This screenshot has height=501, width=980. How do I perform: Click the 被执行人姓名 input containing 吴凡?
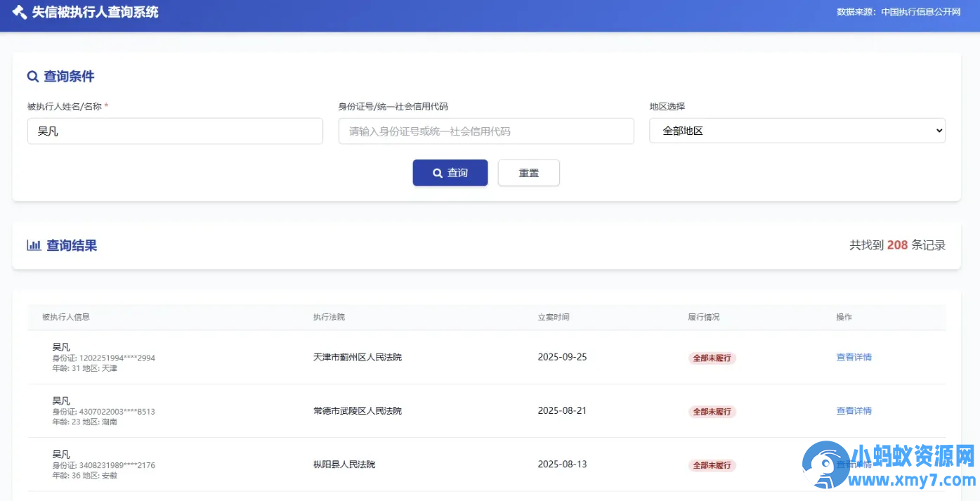174,131
